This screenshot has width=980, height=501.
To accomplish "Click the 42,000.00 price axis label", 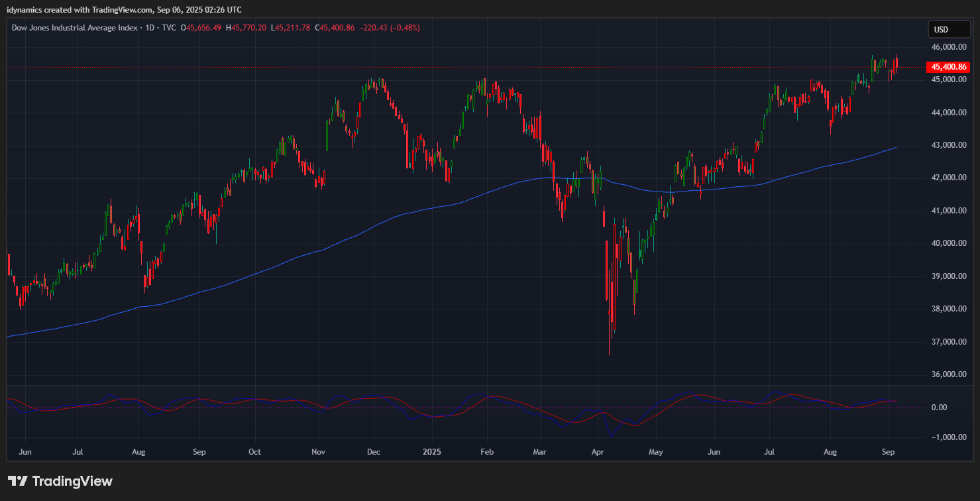I will [949, 178].
